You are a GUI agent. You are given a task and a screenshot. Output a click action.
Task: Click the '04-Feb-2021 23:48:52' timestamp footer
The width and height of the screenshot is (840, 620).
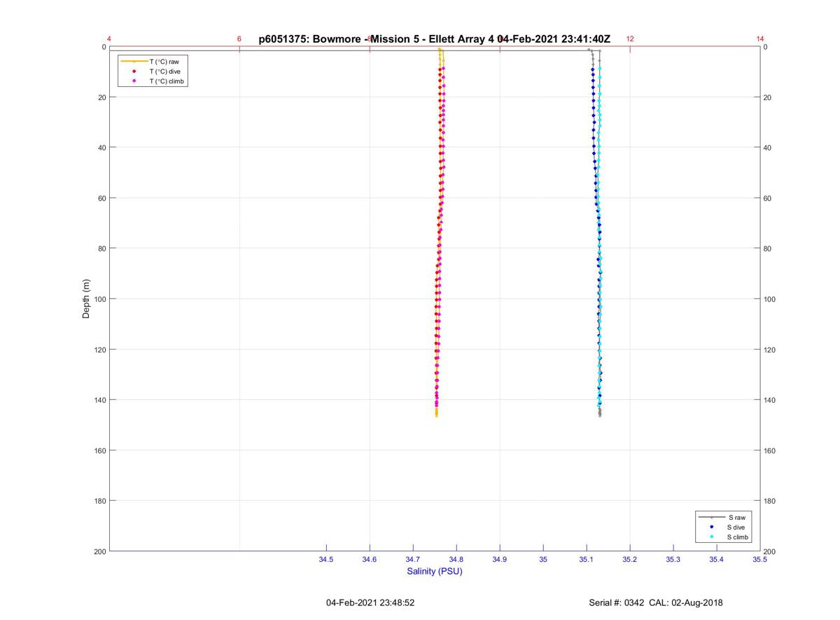point(370,602)
